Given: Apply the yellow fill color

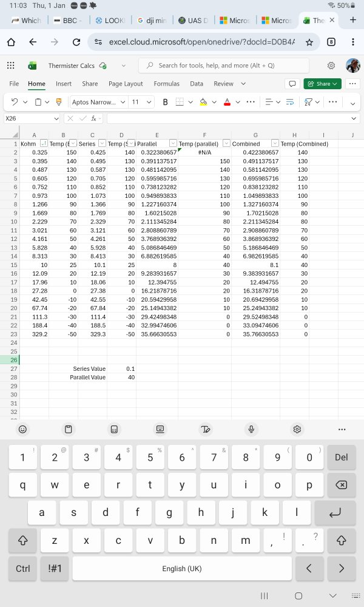Looking at the screenshot, I should [x=203, y=102].
